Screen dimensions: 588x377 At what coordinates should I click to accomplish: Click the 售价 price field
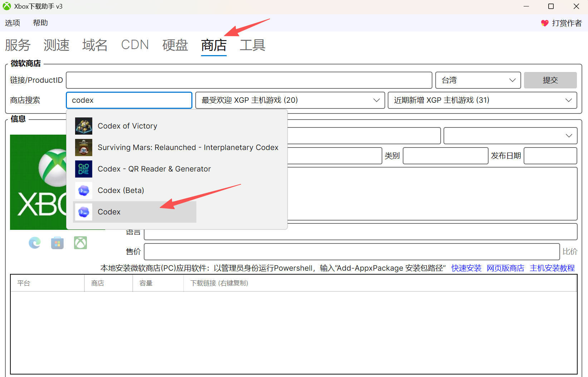coord(352,252)
